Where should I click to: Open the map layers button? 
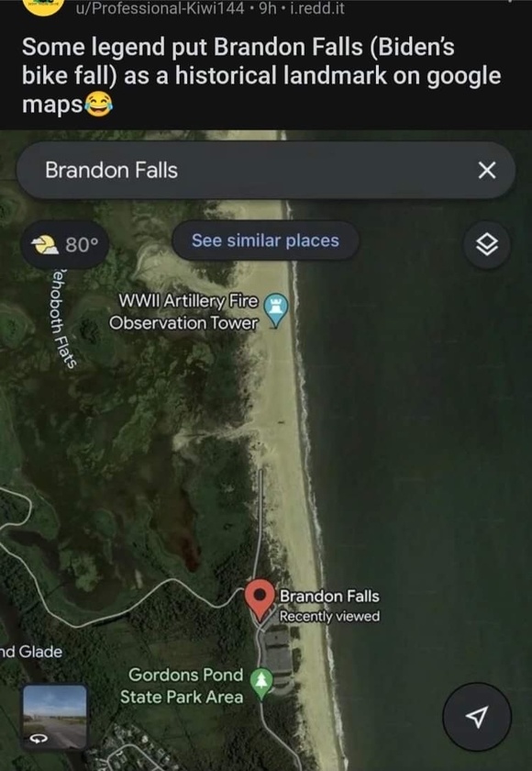click(x=487, y=244)
